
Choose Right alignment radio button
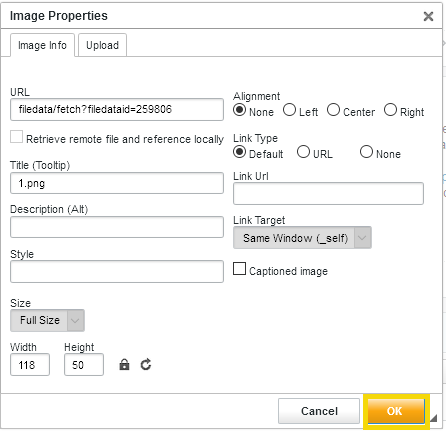click(390, 110)
